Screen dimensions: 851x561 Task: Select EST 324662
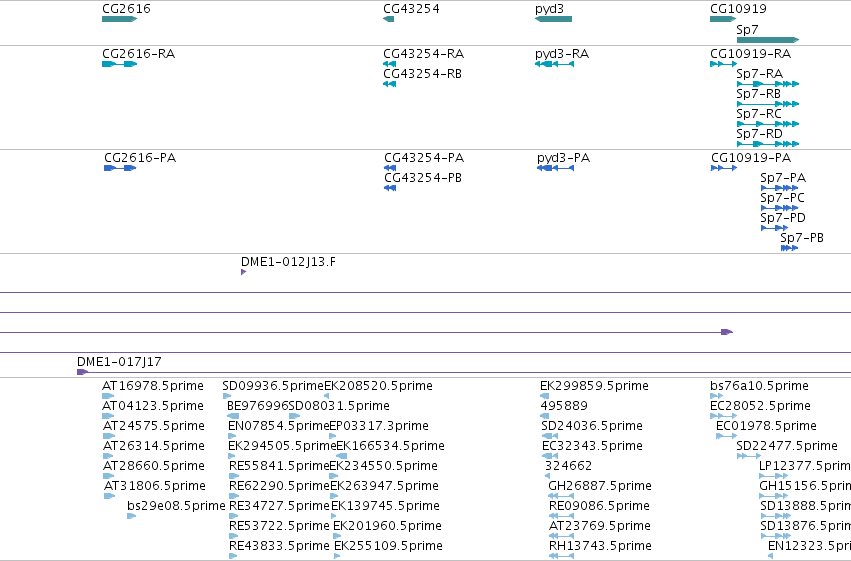point(547,476)
